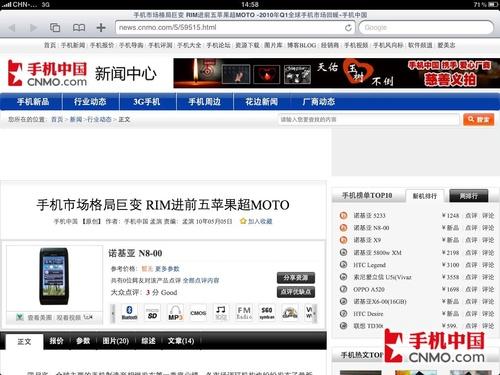The image size is (500, 375).
Task: Click the 分享资源 button
Action: click(296, 278)
